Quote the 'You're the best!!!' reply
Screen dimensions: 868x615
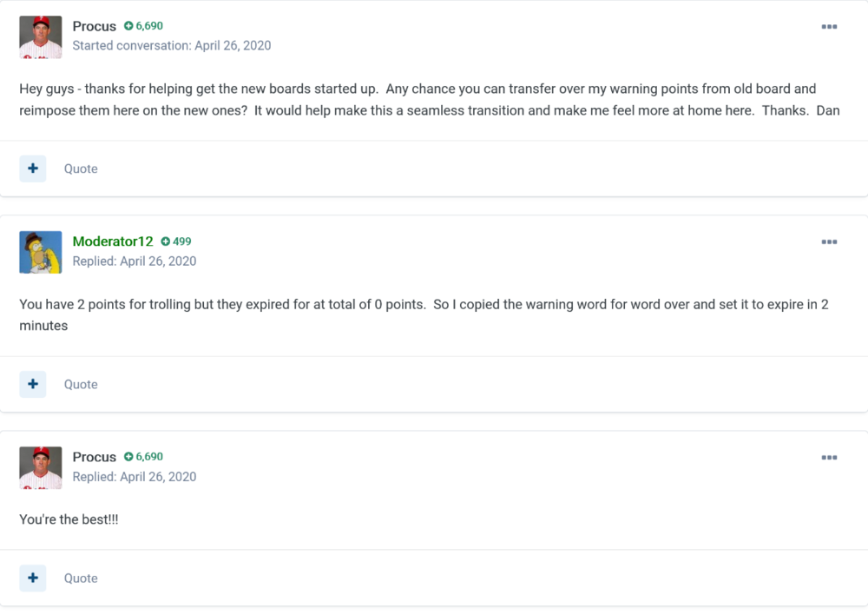(81, 579)
